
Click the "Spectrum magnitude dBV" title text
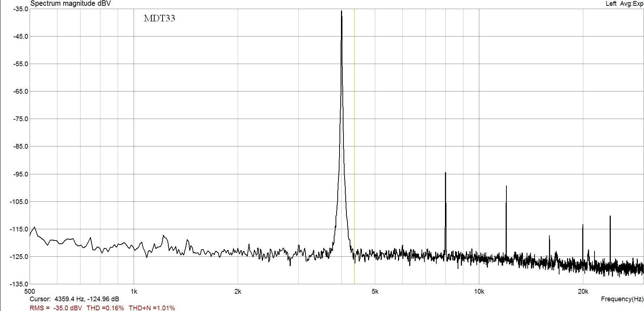[70, 4]
